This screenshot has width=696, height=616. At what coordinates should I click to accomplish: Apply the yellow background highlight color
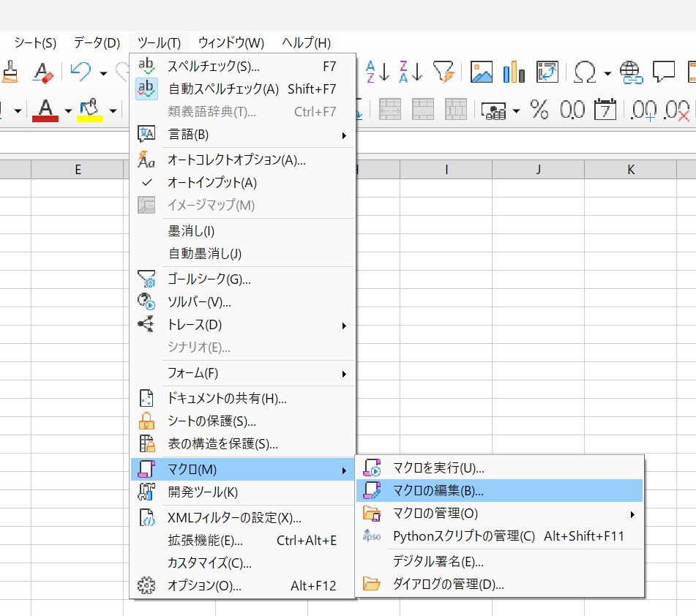[90, 110]
